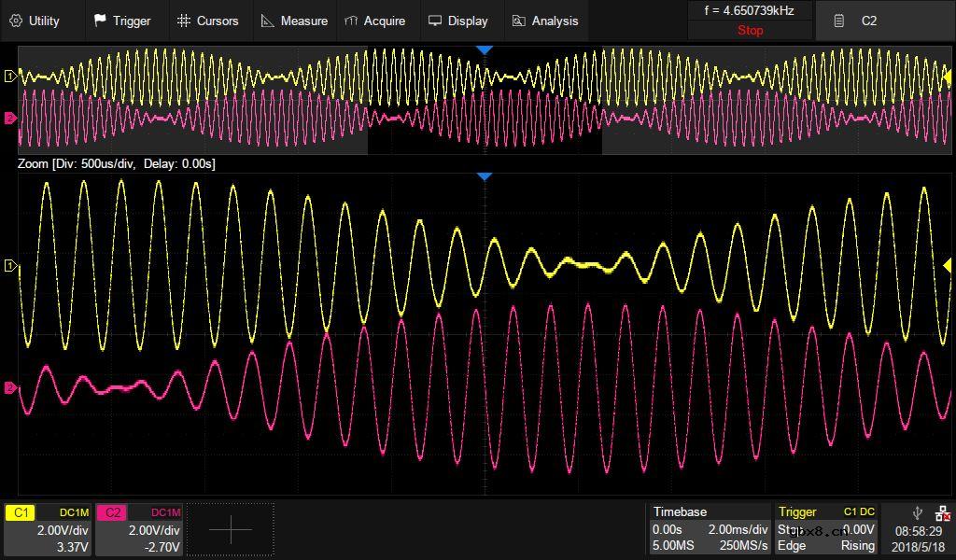Viewport: 956px width, 560px height.
Task: Select the yellow channel 1 marker on zoom waveform
Action: click(x=11, y=266)
